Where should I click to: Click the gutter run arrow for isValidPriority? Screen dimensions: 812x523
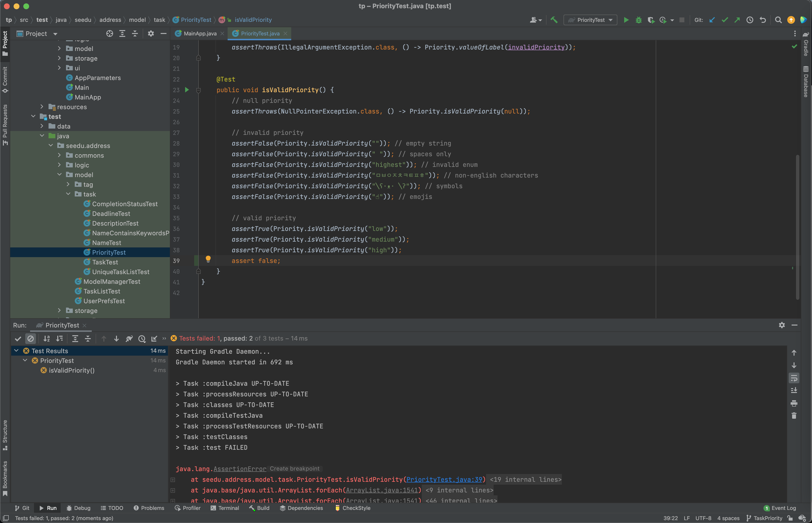[187, 90]
